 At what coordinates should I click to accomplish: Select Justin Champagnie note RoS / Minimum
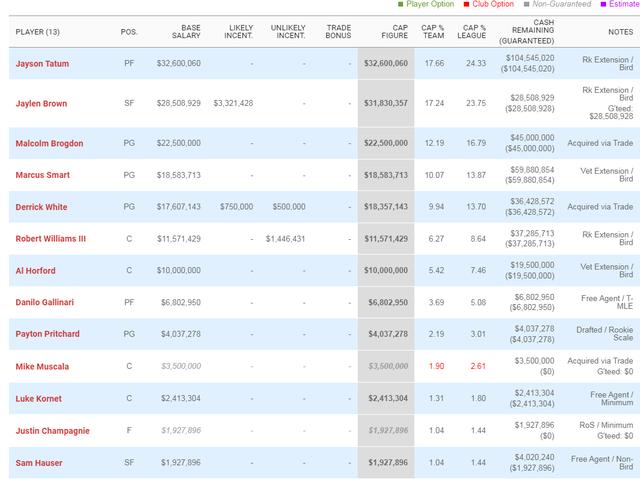606,425
